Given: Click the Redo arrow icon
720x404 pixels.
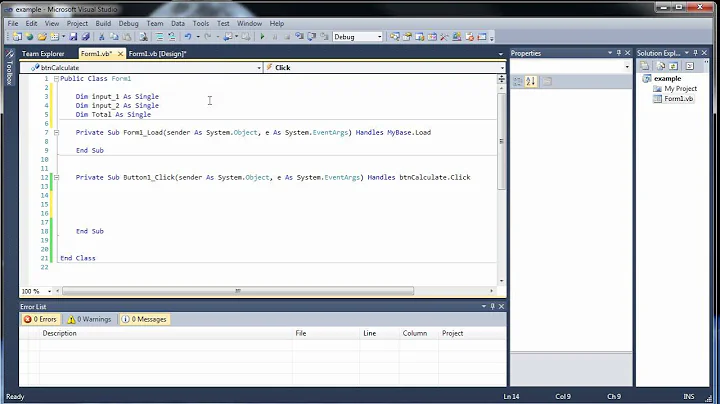Looking at the screenshot, I should click(x=208, y=37).
